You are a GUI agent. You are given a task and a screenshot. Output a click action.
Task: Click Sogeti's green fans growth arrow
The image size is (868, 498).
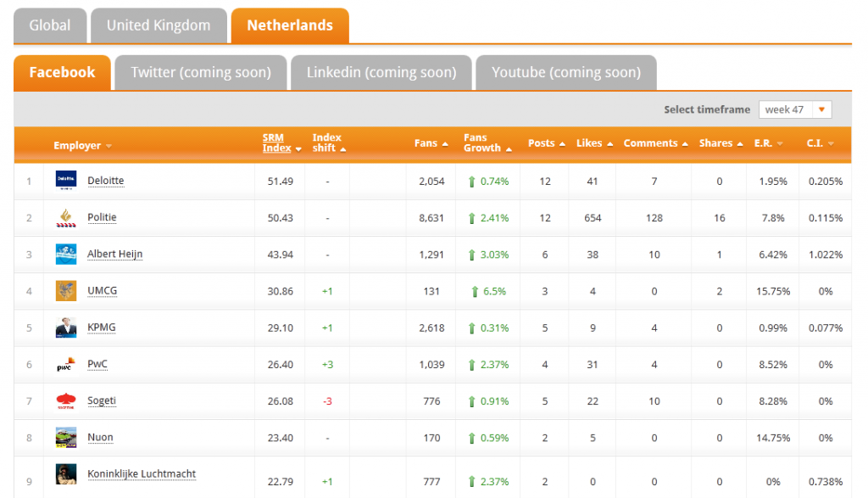click(x=471, y=401)
